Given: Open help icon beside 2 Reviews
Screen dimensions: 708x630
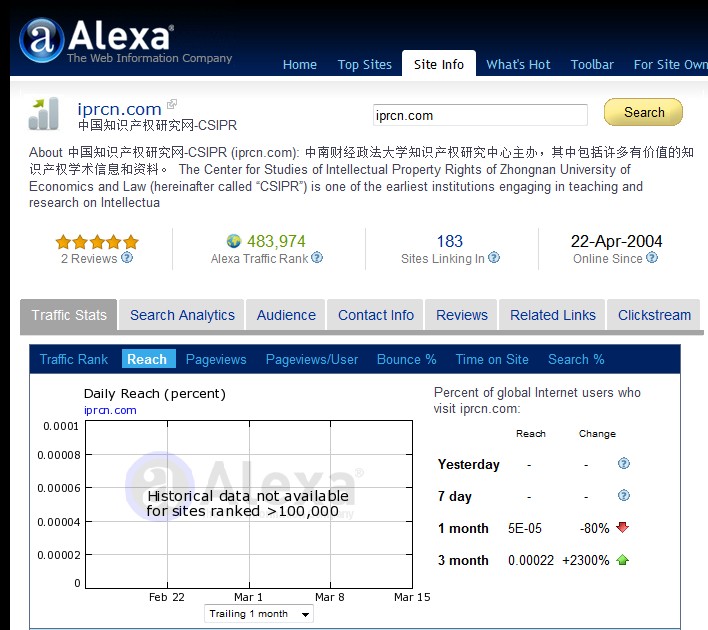Looking at the screenshot, I should (x=127, y=257).
